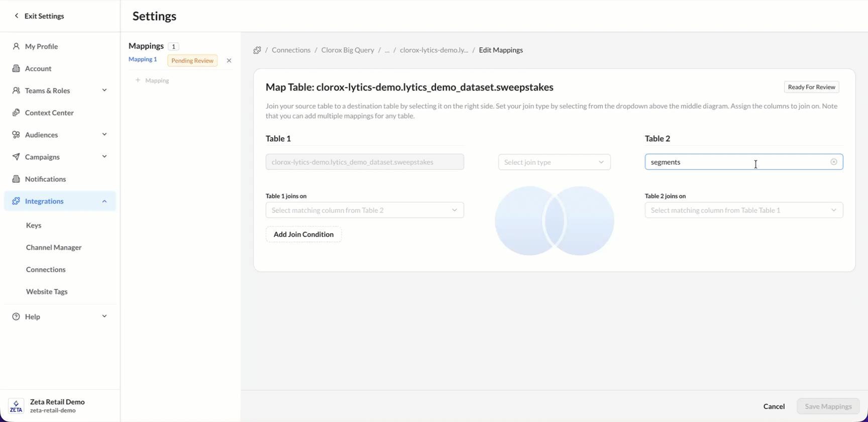Click the Campaigns paper plane icon
The height and width of the screenshot is (422, 868).
[16, 157]
